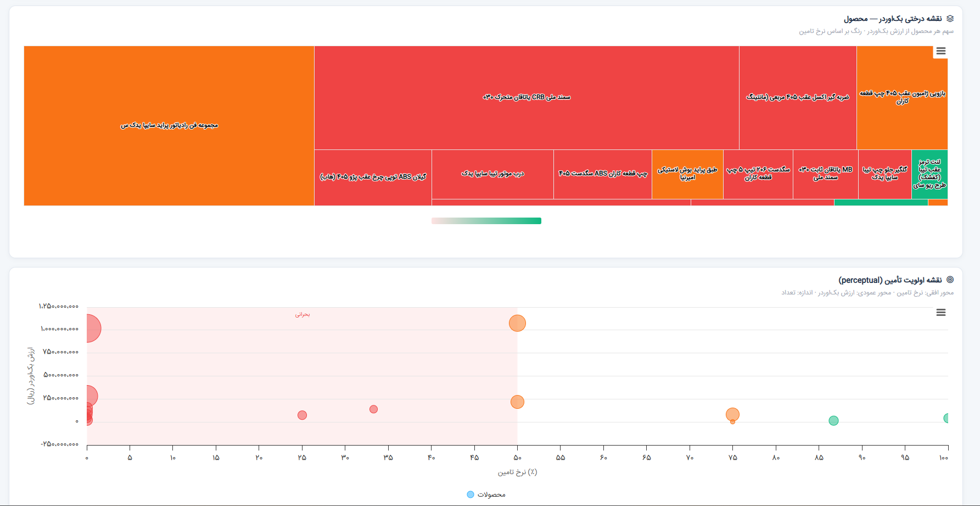Select the سگدست ۲۰۶ تیپ ۵ cell
Screen dimensions: 980x506
758,174
